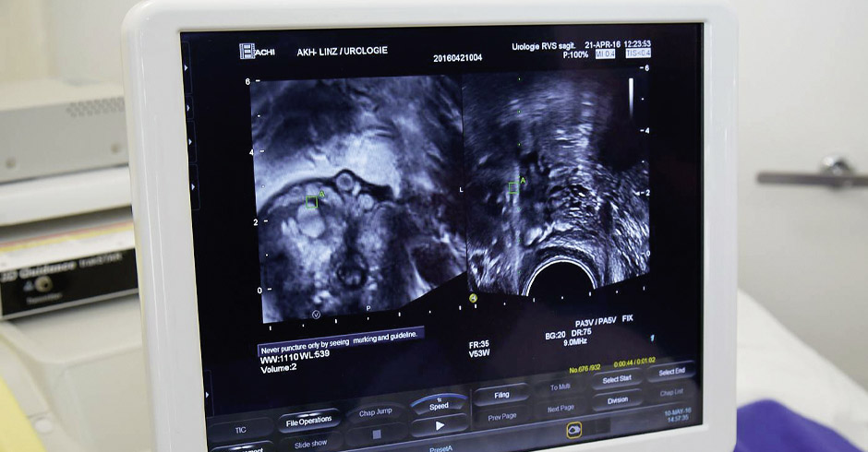This screenshot has height=452, width=868.
Task: Click the play button in playback controls
Action: point(440,425)
